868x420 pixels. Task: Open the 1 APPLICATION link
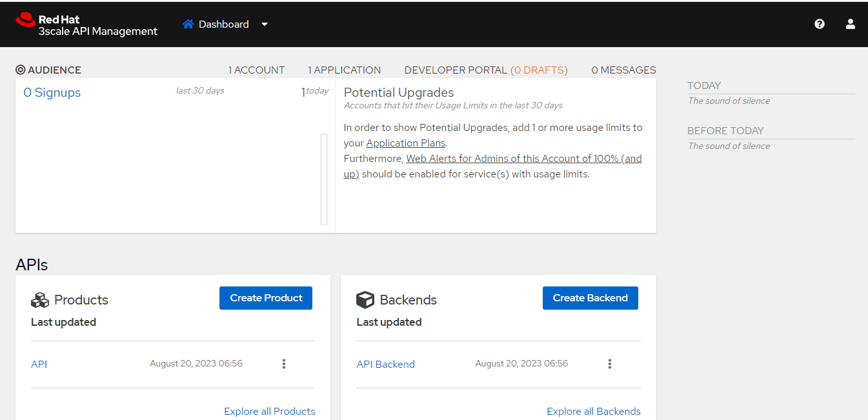pyautogui.click(x=344, y=70)
